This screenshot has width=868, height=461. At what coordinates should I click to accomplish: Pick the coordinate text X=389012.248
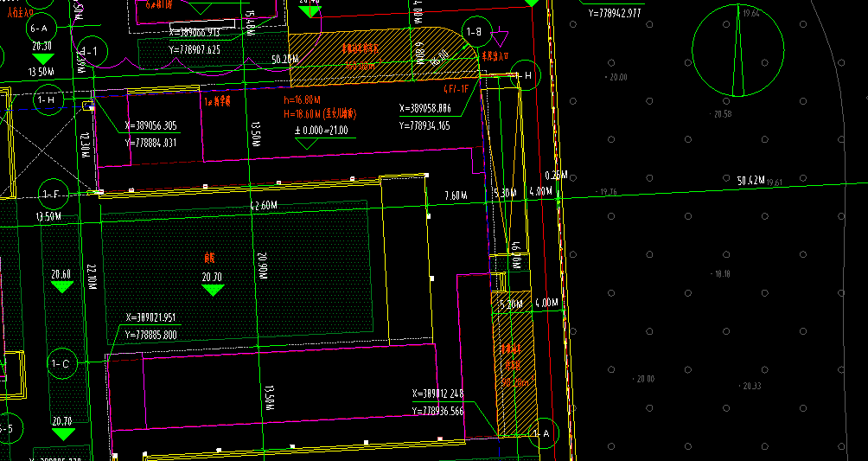(x=437, y=394)
